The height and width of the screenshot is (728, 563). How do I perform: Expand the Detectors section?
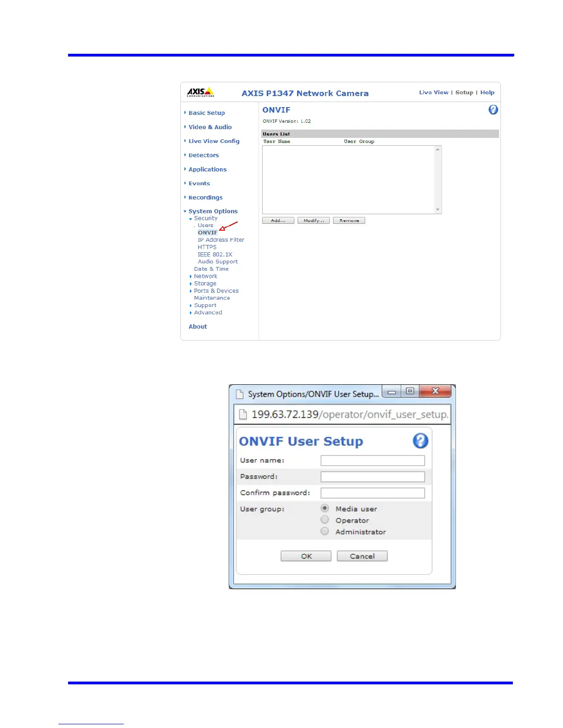[203, 155]
